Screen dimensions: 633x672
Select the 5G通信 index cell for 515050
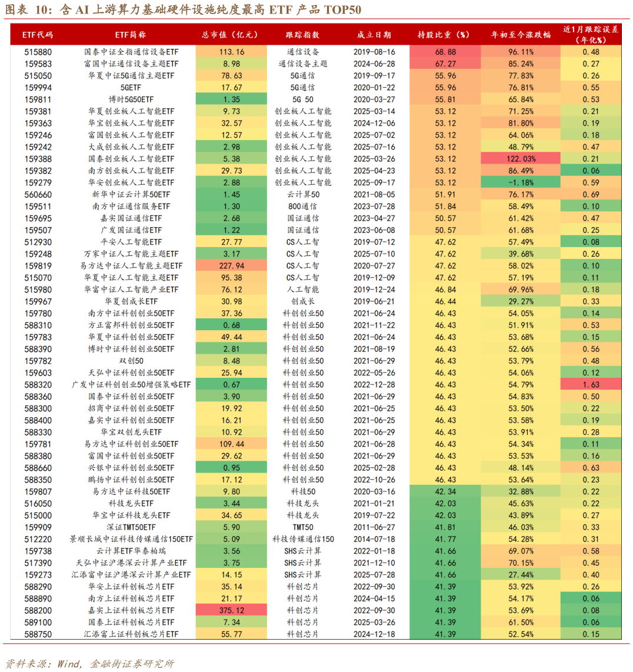pos(304,76)
